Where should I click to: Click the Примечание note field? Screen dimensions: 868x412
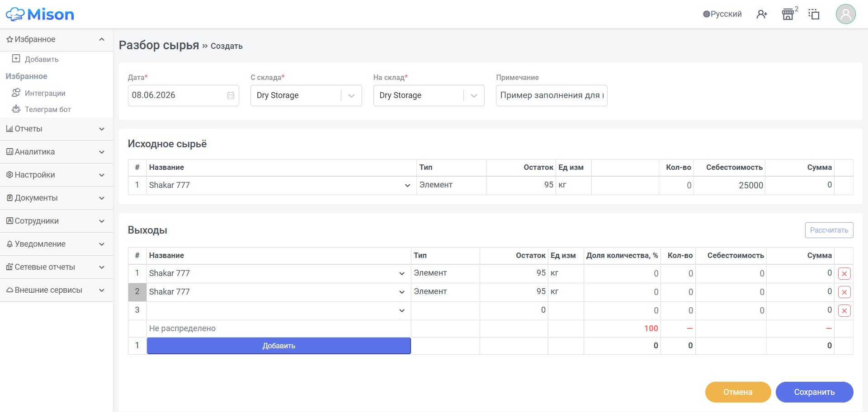tap(551, 95)
